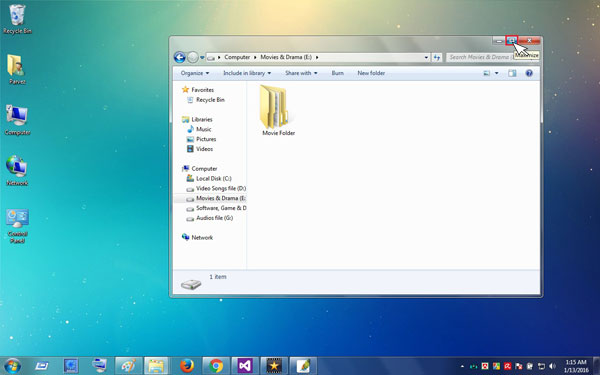600x375 pixels.
Task: Toggle the preview pane icon
Action: 512,73
